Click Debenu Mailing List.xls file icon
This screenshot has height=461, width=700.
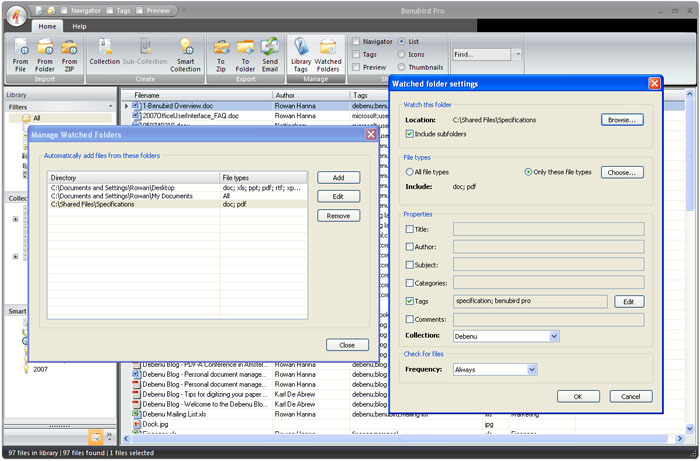137,414
